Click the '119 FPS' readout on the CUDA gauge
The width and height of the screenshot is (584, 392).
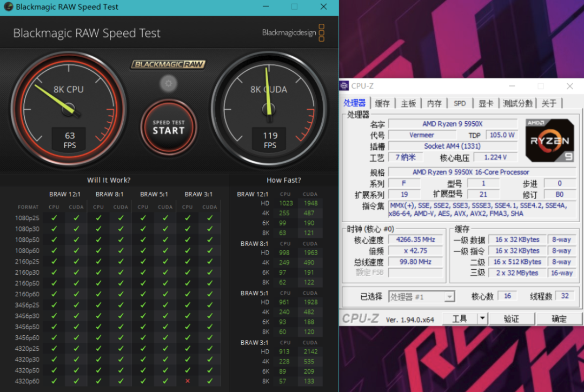pyautogui.click(x=270, y=140)
